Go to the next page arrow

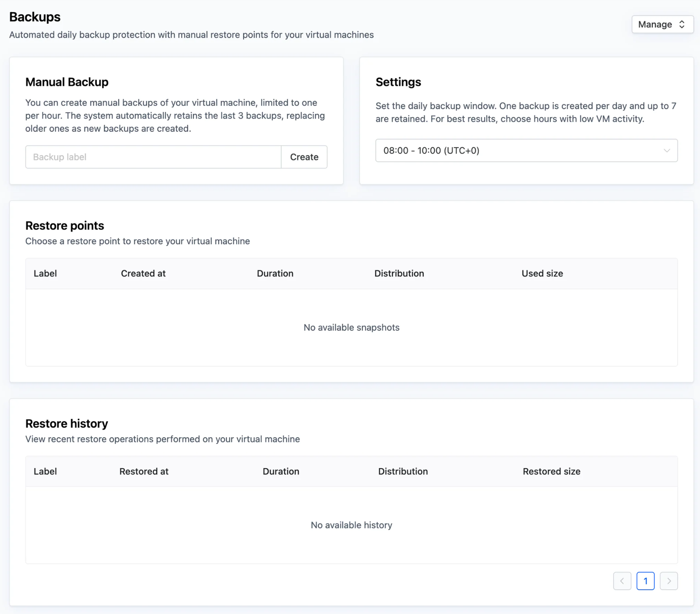click(x=668, y=581)
